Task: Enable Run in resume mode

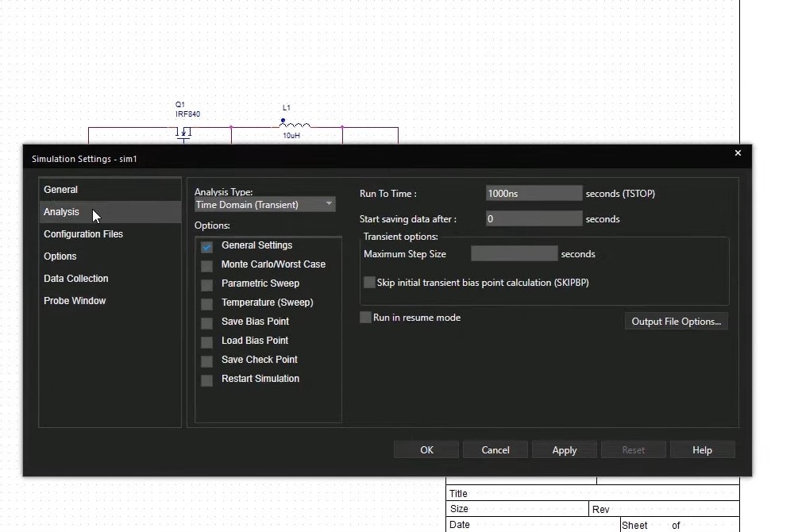Action: (x=365, y=317)
